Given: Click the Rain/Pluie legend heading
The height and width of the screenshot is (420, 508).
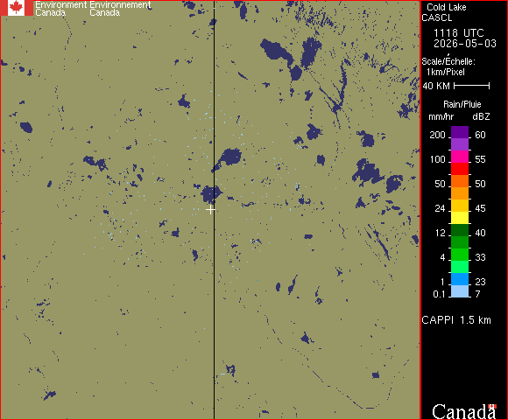Looking at the screenshot, I should click(462, 104).
